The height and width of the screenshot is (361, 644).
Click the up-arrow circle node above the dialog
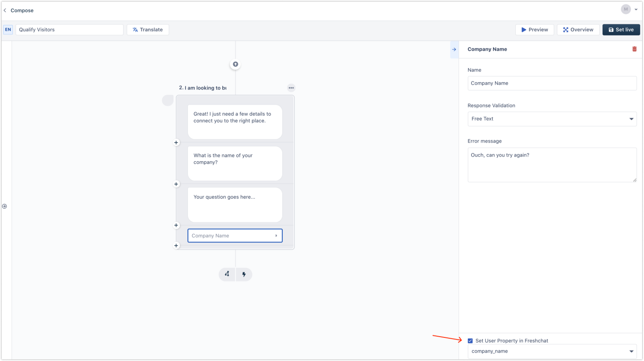click(235, 64)
